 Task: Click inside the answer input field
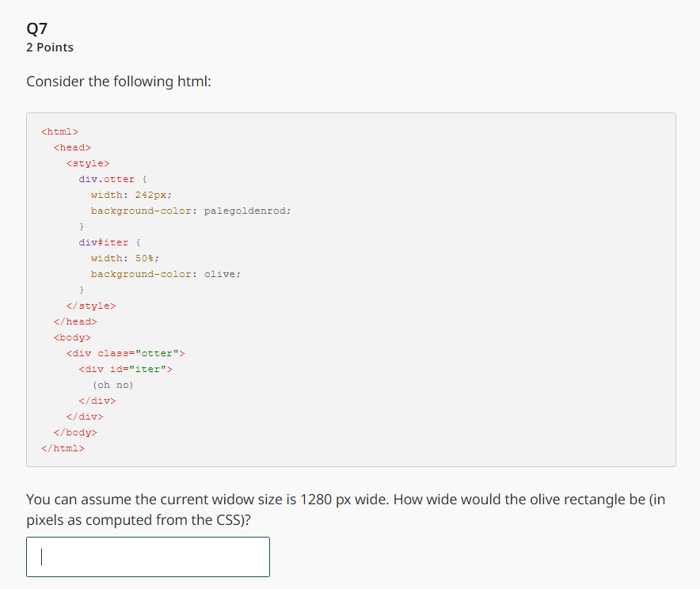click(146, 557)
